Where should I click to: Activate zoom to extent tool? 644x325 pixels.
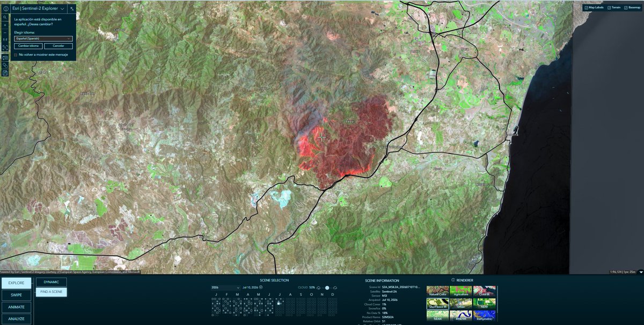5,48
